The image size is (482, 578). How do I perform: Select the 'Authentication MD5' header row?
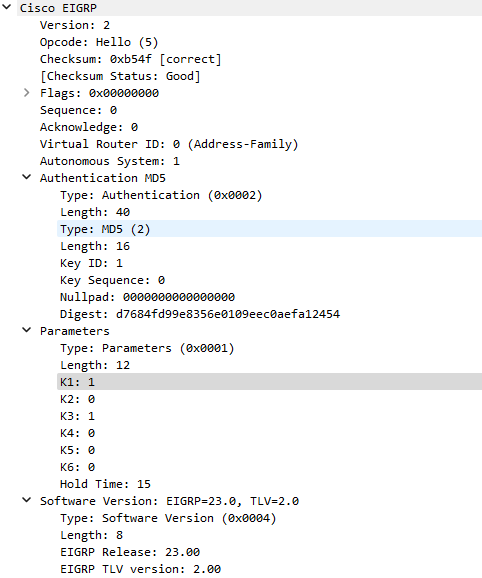(103, 178)
